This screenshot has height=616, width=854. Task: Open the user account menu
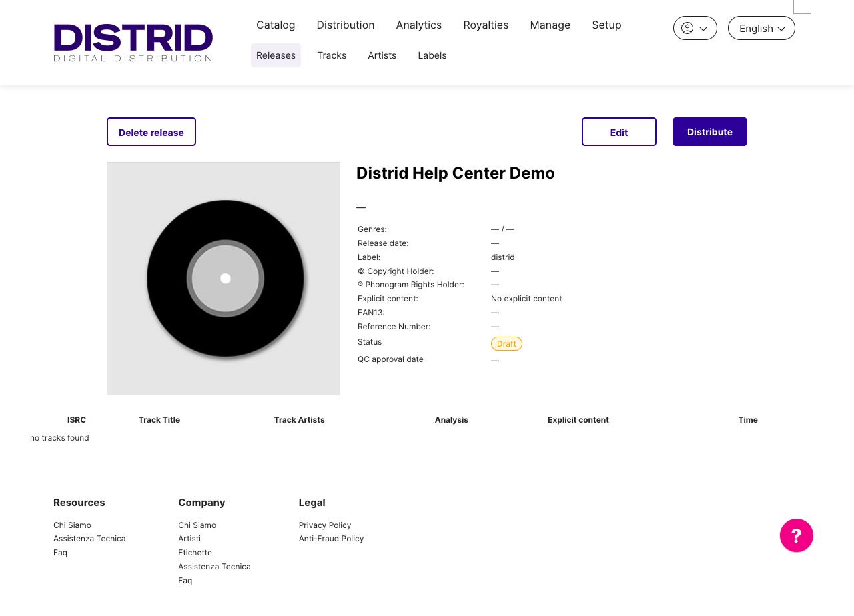695,28
